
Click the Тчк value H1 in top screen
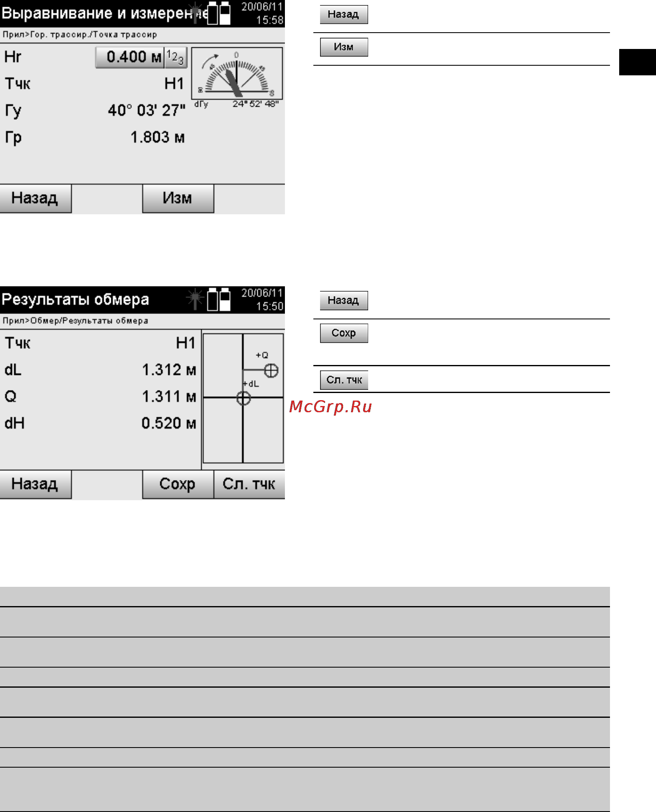click(174, 84)
